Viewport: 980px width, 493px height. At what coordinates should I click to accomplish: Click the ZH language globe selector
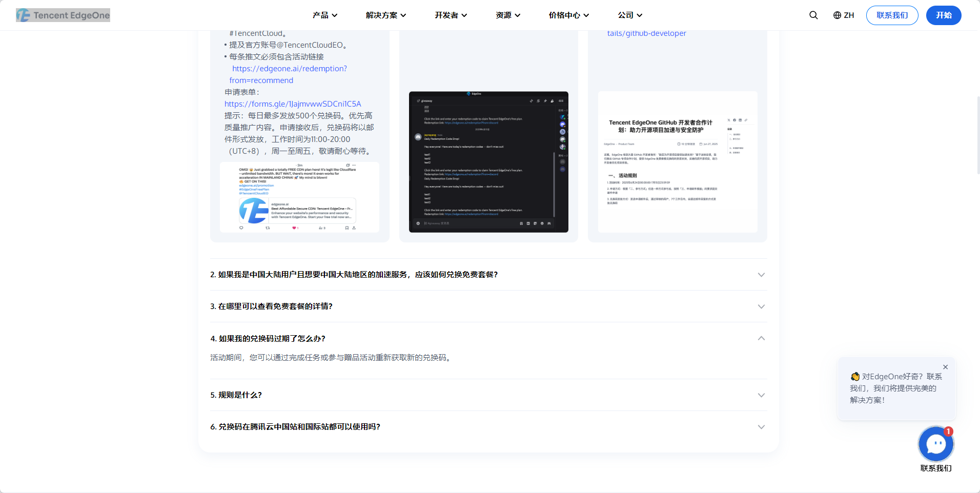844,15
